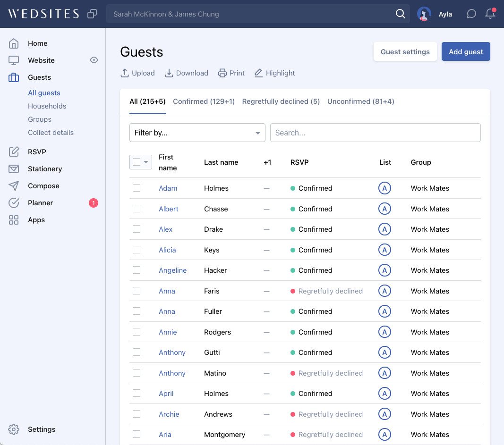Open Guest settings
504x445 pixels.
click(405, 52)
